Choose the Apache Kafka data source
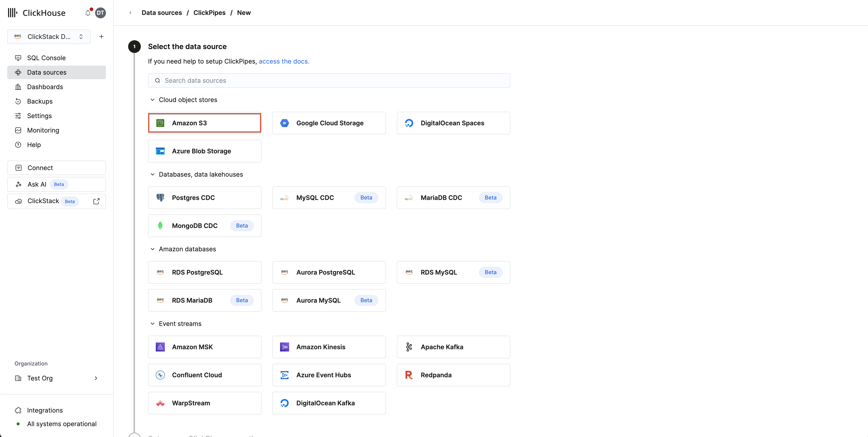The height and width of the screenshot is (437, 868). click(453, 347)
